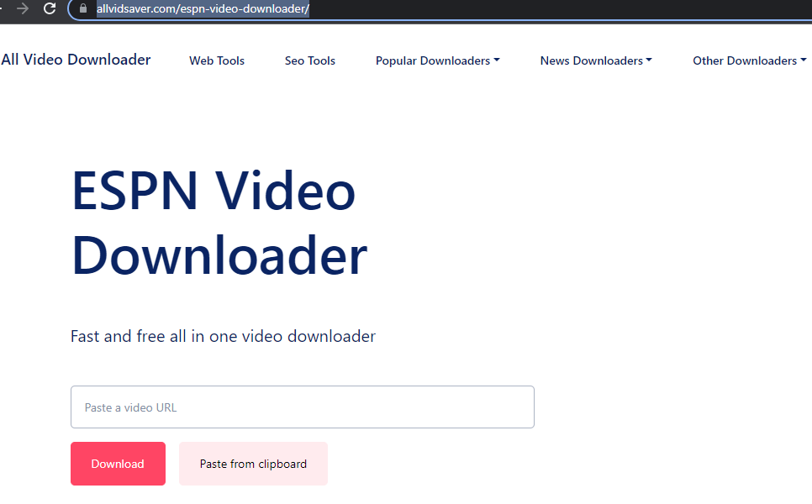This screenshot has width=812, height=504.
Task: Click the red Download button
Action: point(118,464)
